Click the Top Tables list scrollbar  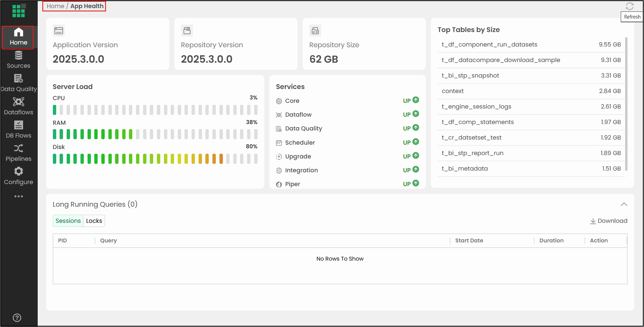click(626, 104)
